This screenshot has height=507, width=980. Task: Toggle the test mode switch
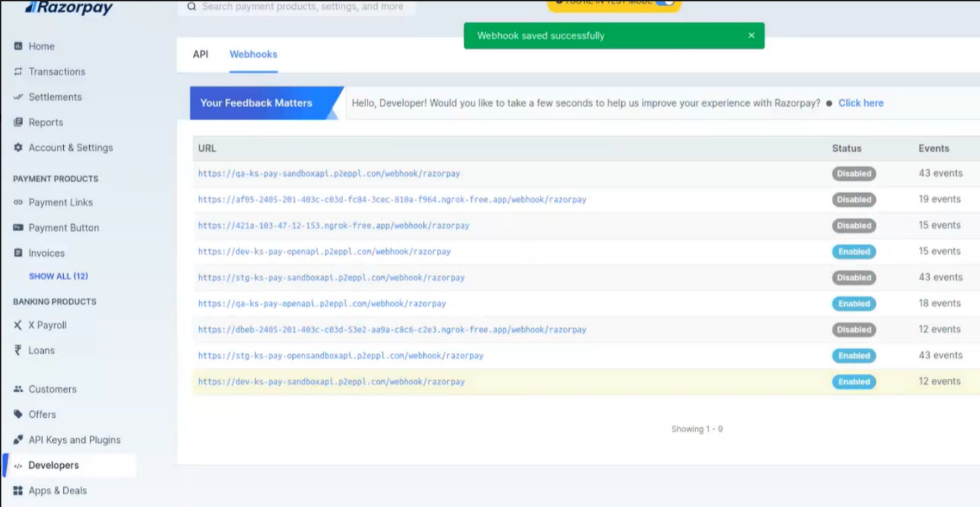click(664, 3)
